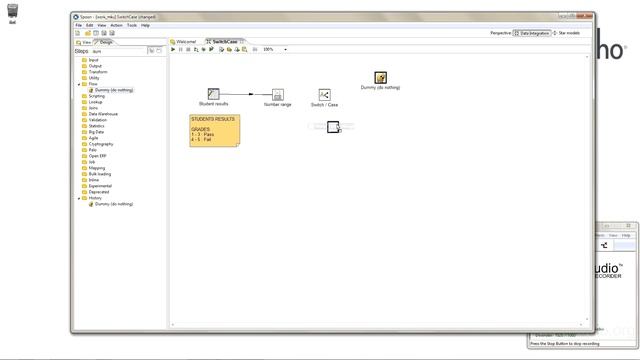
Task: Open the 100% zoom level dropdown
Action: click(x=285, y=49)
